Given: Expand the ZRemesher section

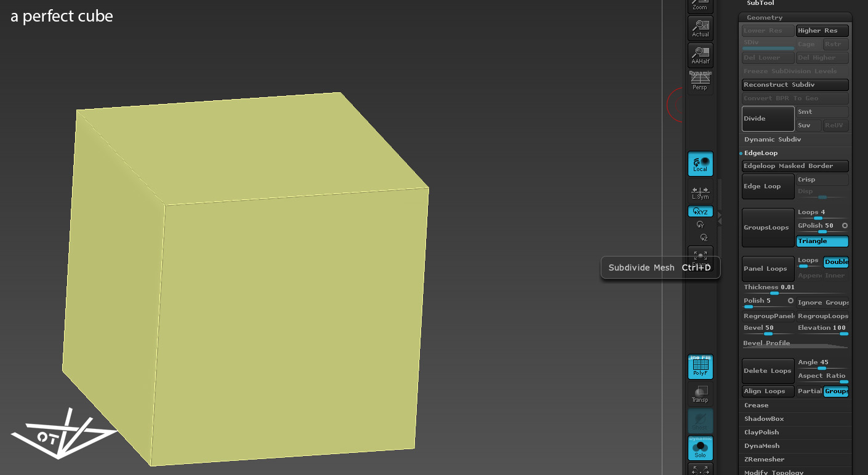Looking at the screenshot, I should pyautogui.click(x=764, y=460).
